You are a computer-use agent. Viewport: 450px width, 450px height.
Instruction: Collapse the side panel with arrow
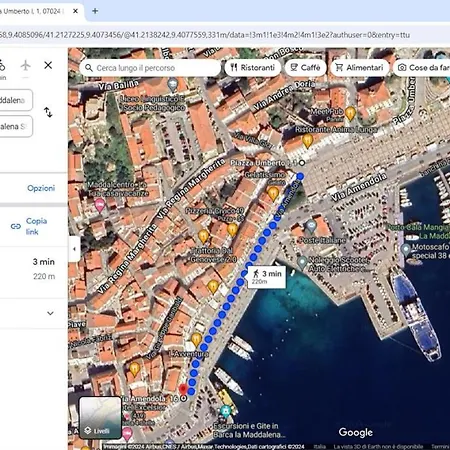(x=74, y=249)
